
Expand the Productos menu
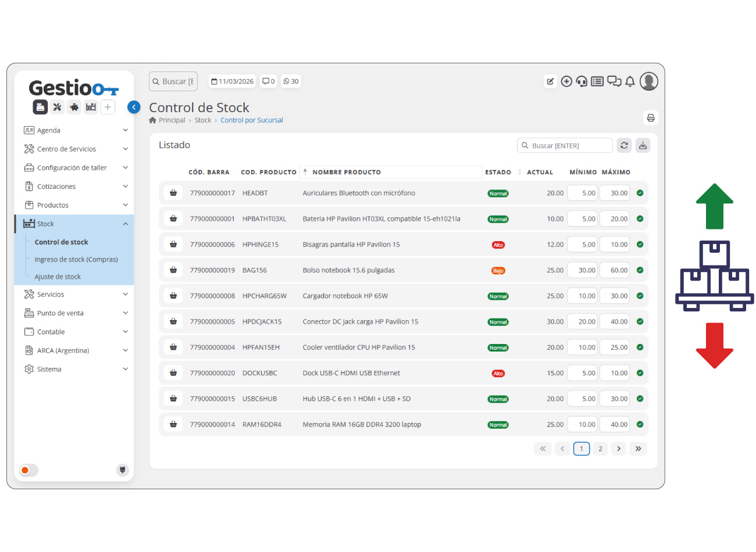click(x=76, y=205)
